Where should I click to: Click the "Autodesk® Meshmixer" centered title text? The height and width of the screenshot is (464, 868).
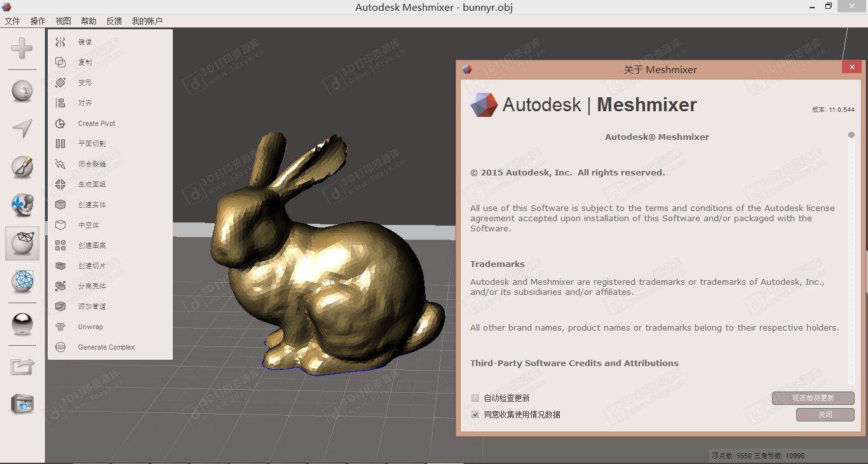coord(657,137)
